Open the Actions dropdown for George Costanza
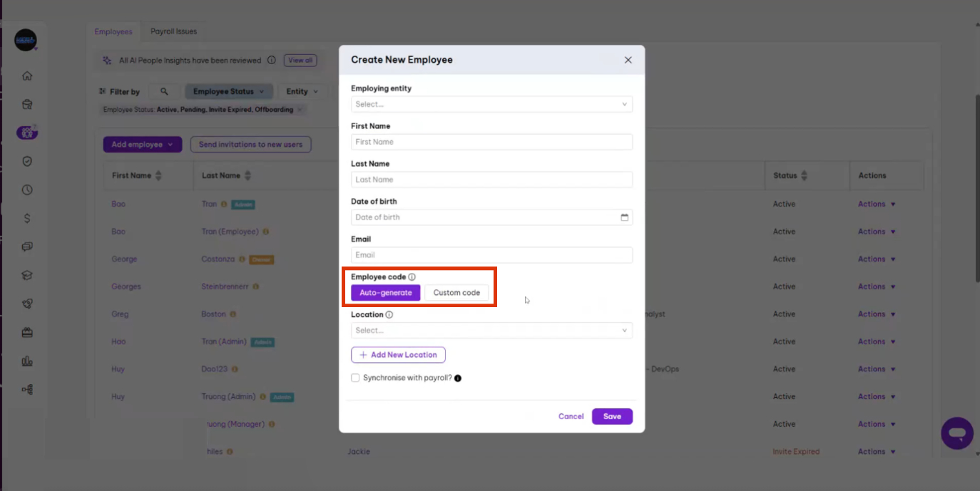Viewport: 980px width, 491px height. click(x=876, y=259)
